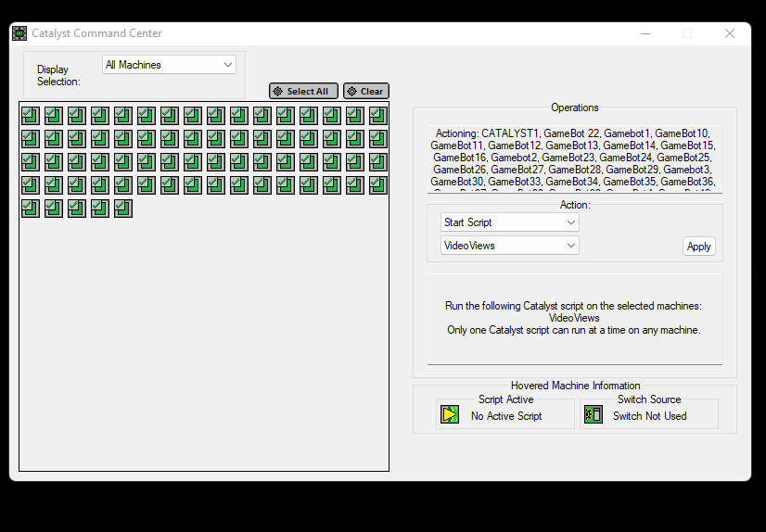Click the yellow play Script Active icon
This screenshot has width=766, height=532.
450,415
